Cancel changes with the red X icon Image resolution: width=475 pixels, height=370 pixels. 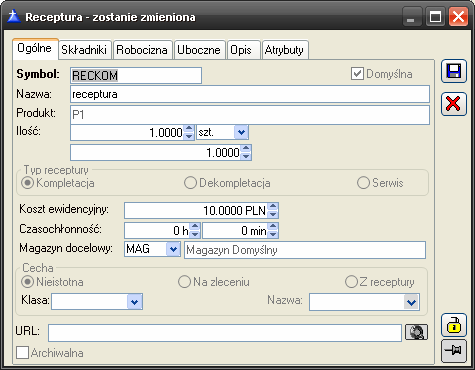pyautogui.click(x=454, y=104)
